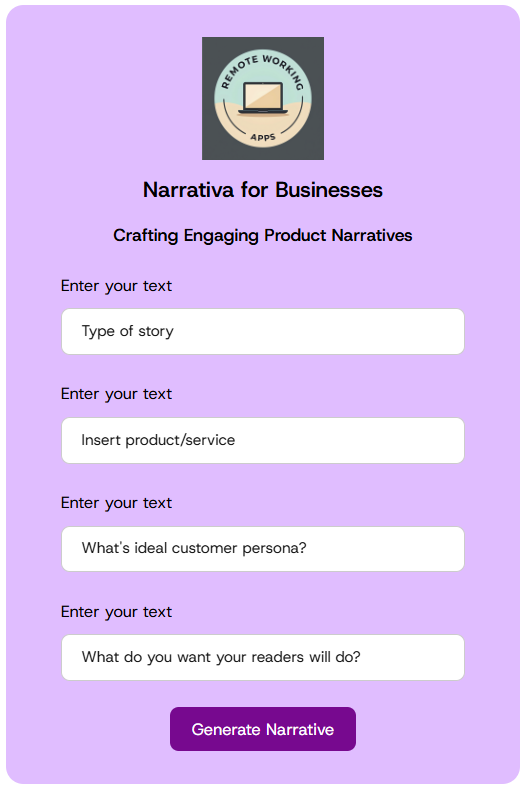Select the "What's ideal customer persona?" field
527x786 pixels.
click(x=263, y=549)
